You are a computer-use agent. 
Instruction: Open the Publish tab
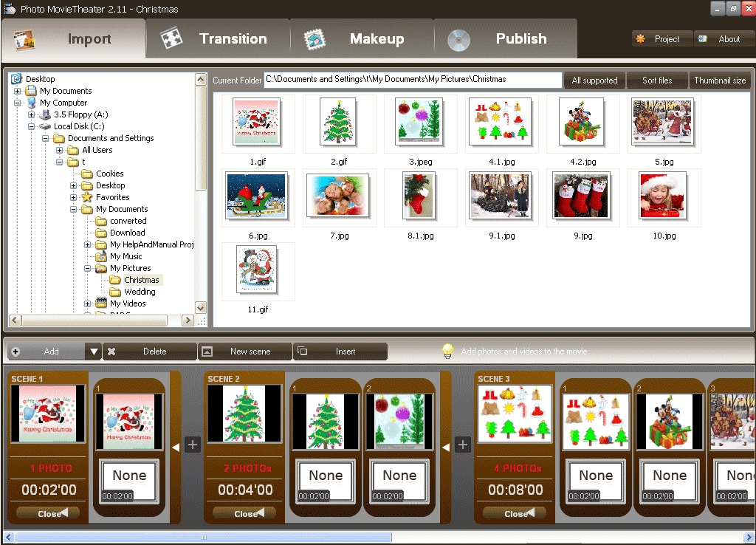[505, 39]
